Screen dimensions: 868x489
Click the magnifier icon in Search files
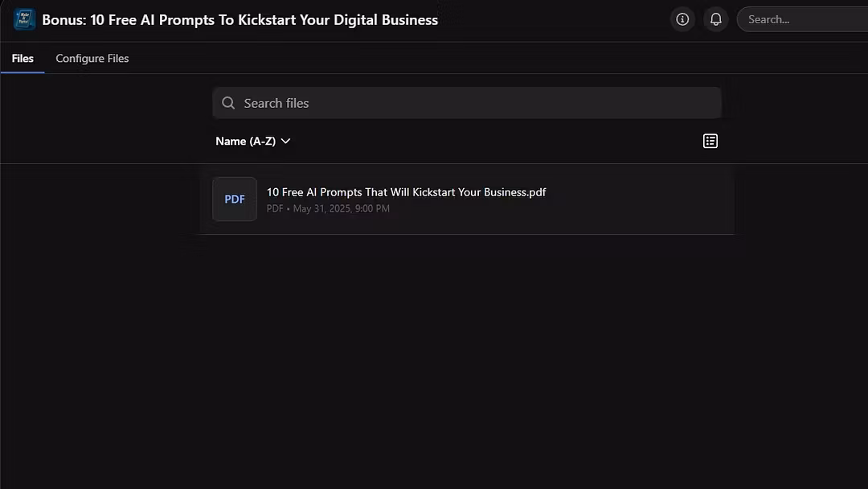[228, 103]
